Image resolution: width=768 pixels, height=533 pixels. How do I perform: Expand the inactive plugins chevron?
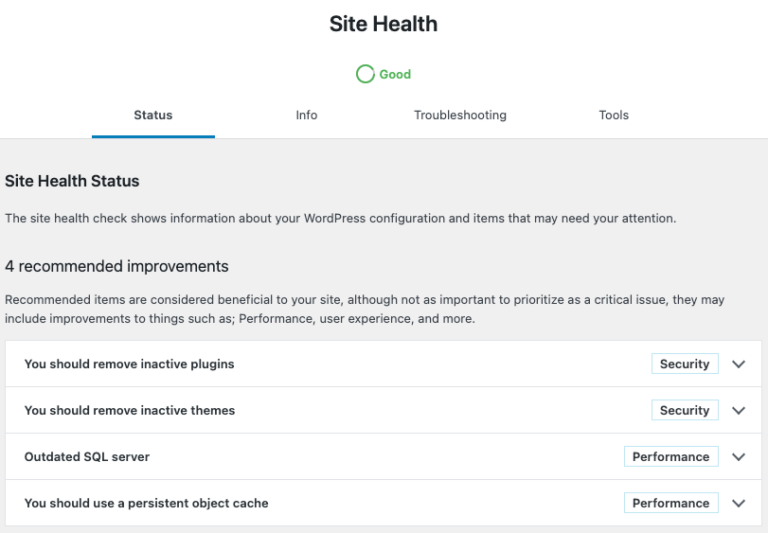739,364
